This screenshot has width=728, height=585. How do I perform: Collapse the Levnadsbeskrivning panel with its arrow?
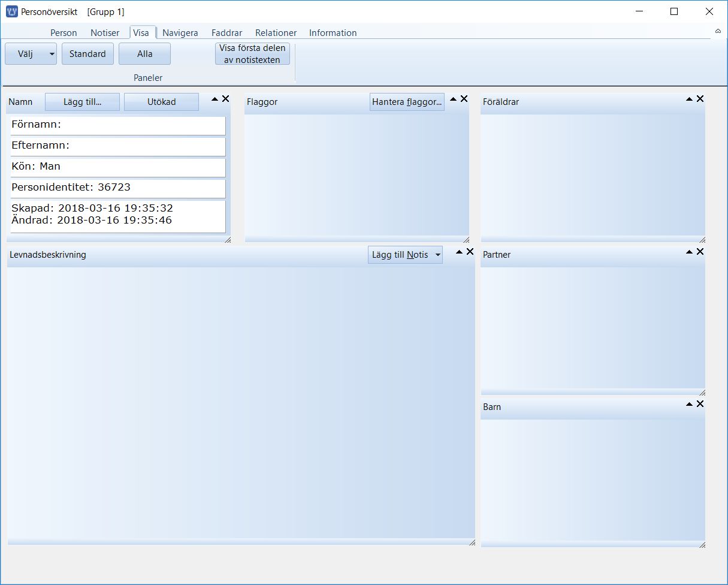click(x=460, y=252)
